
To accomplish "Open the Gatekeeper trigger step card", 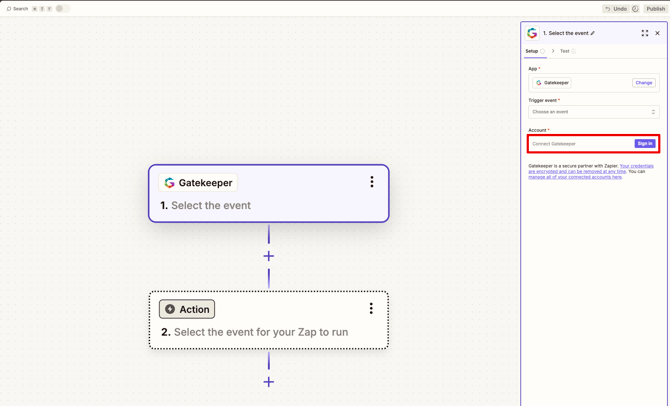I will tap(269, 193).
